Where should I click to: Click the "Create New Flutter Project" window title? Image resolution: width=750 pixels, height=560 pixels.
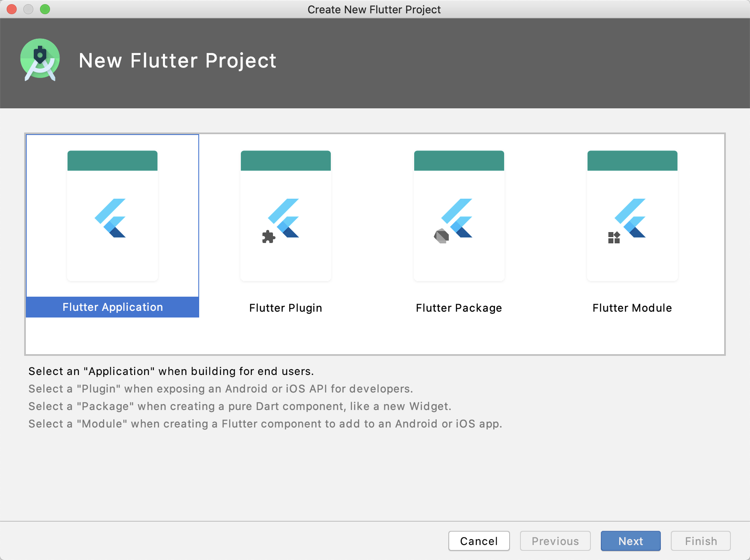click(374, 10)
